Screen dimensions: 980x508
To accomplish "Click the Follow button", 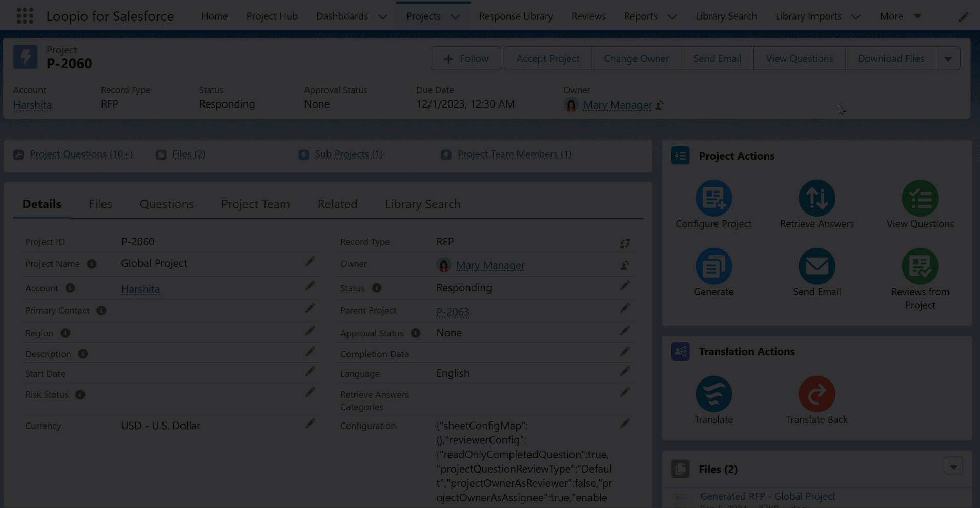I will 465,58.
